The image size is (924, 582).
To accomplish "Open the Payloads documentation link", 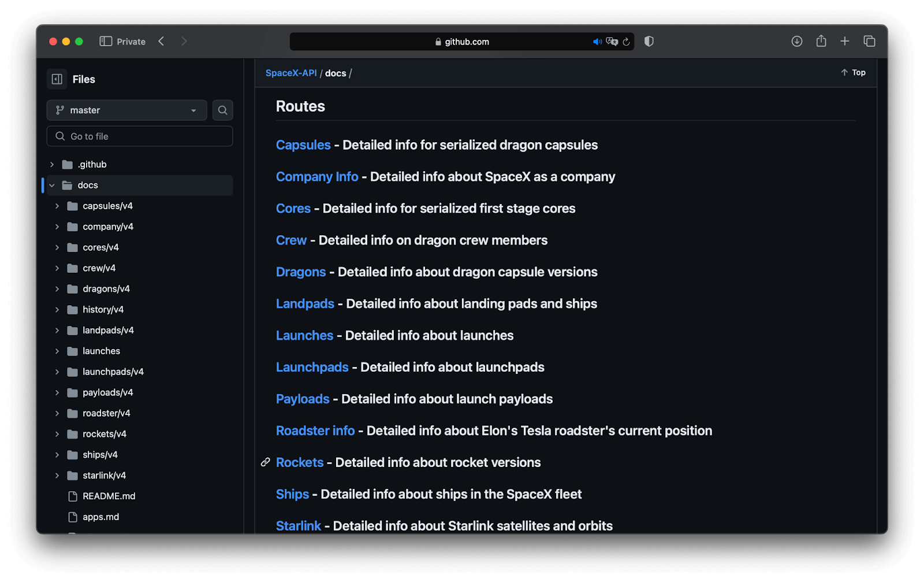I will (x=303, y=399).
